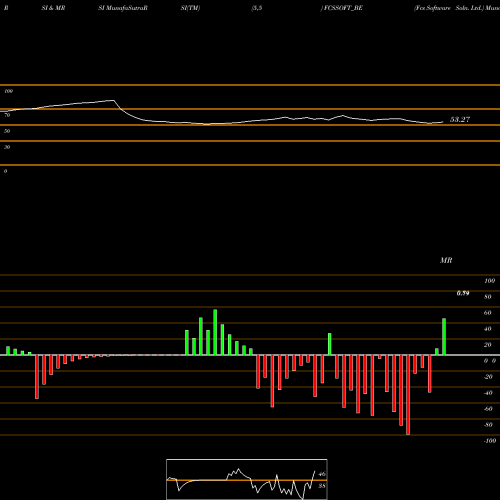Click the '-40' label on MR axis
This screenshot has height=500, width=500.
pyautogui.click(x=488, y=393)
